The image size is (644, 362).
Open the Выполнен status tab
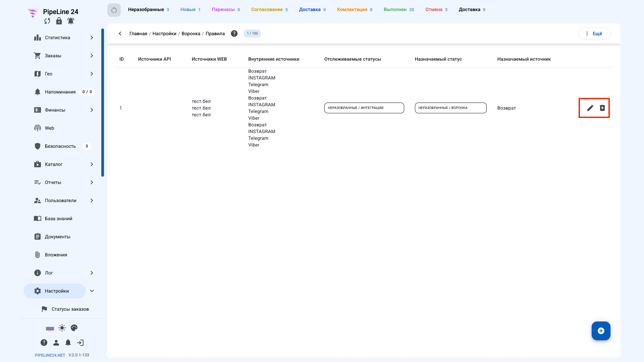(399, 10)
